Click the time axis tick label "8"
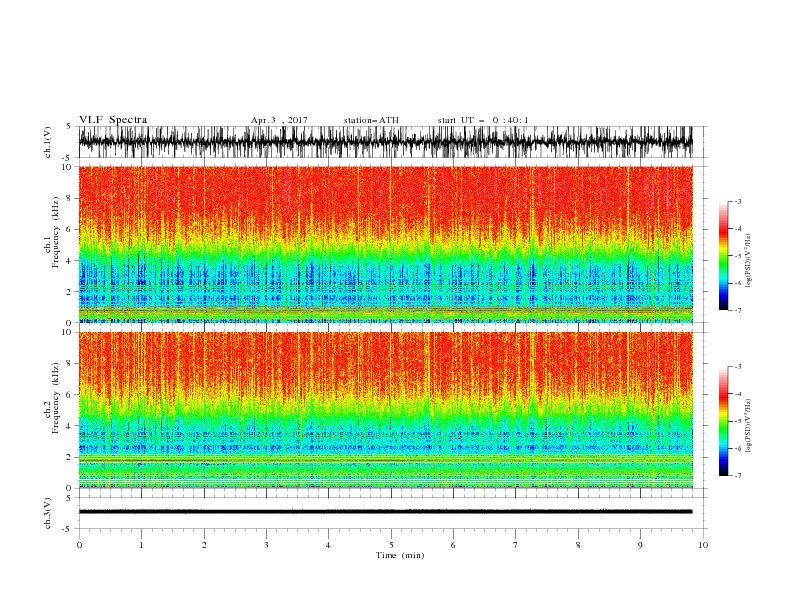Viewport: 792px width, 612px height. tap(578, 545)
